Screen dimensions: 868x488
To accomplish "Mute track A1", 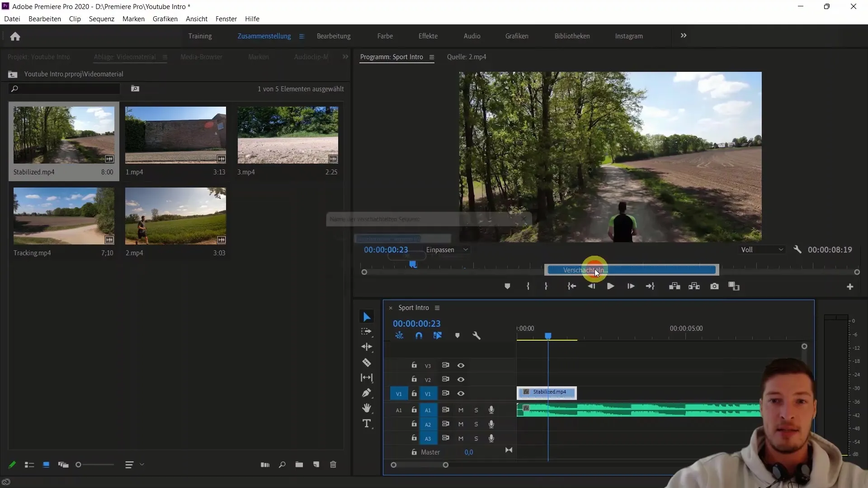I will pos(461,410).
